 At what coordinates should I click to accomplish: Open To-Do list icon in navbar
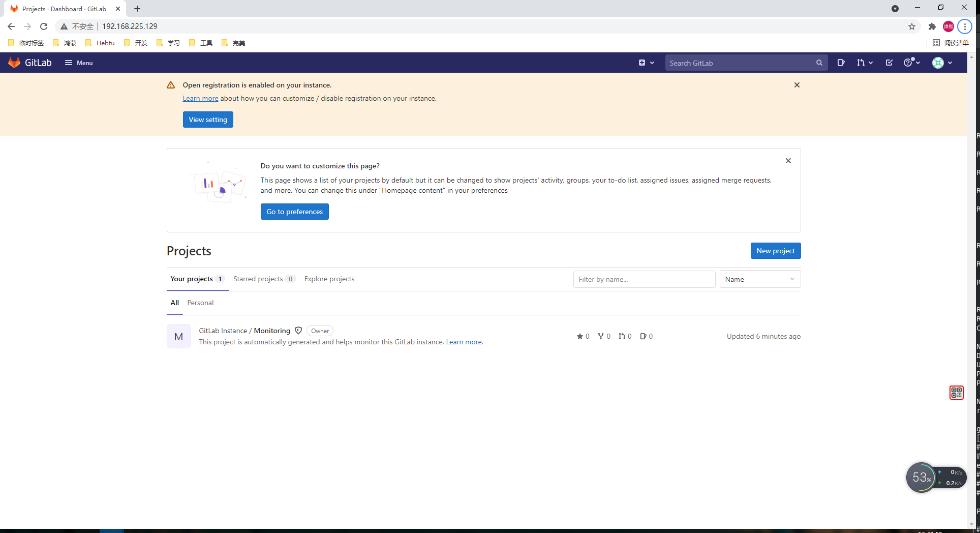(x=889, y=63)
